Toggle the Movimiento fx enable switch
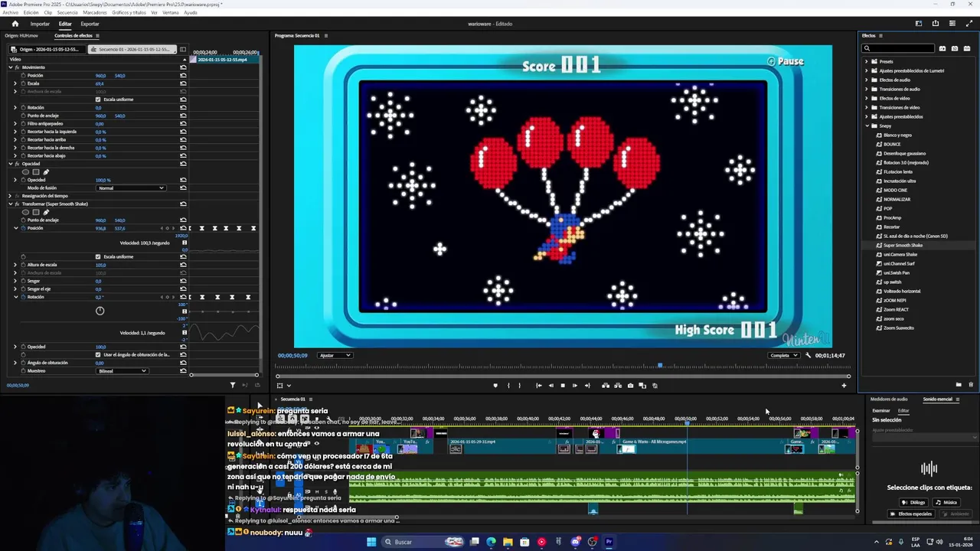This screenshot has height=551, width=980. 18,67
